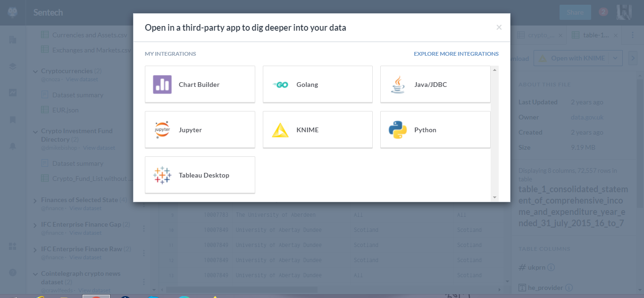This screenshot has width=644, height=298.
Task: Click Explore More Integrations link
Action: (x=456, y=54)
